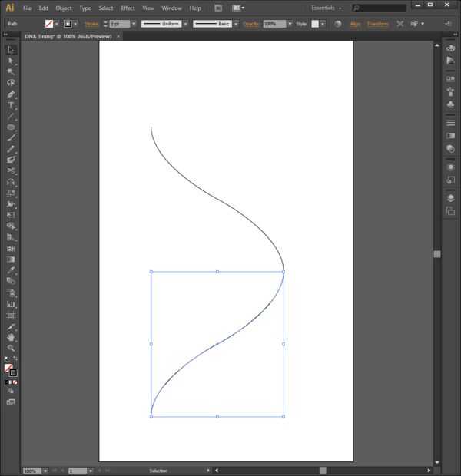Select the Blend tool
461x476 pixels.
tap(11, 281)
